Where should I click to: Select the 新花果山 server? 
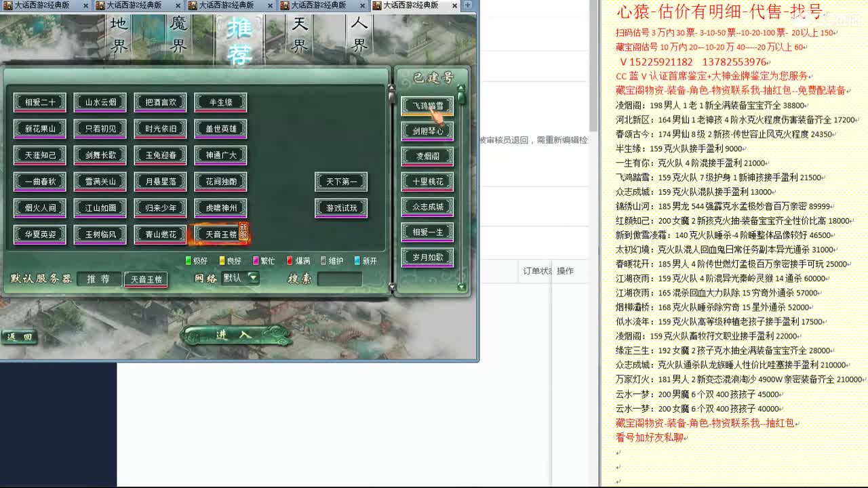tap(40, 129)
